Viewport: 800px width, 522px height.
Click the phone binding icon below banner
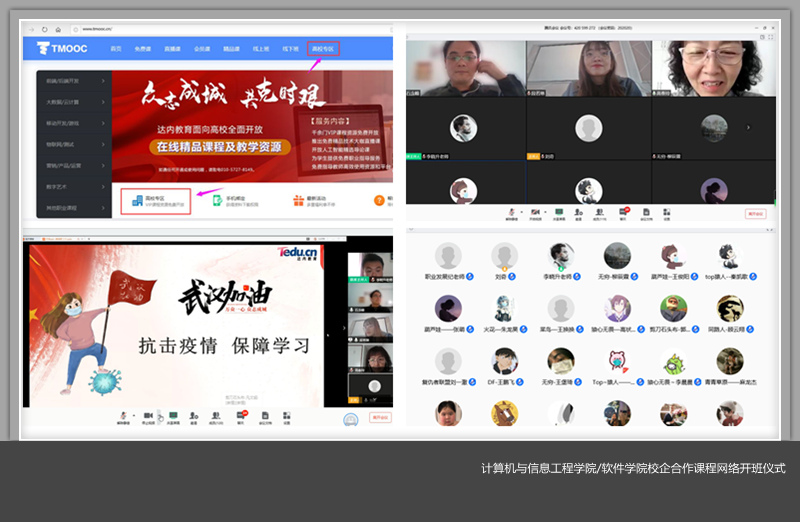[217, 200]
